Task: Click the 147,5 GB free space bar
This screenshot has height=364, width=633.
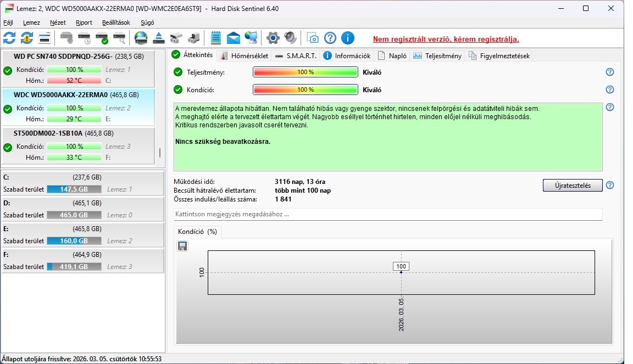Action: click(74, 189)
